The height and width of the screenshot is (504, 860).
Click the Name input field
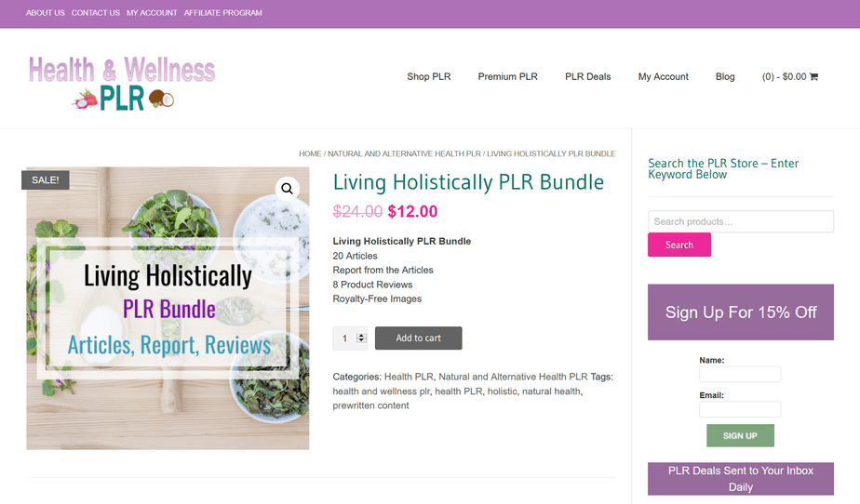click(x=740, y=374)
